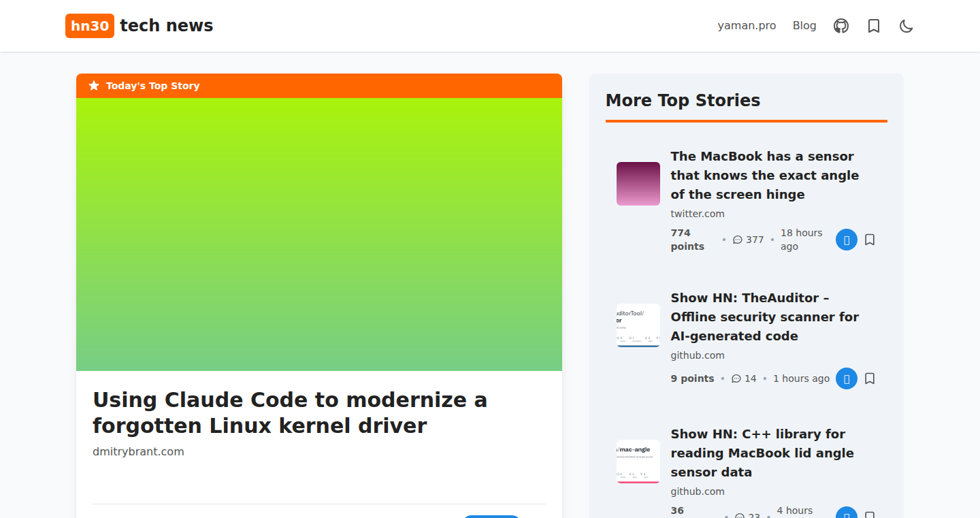Click blue round button on MacBook sensor story

coord(847,240)
